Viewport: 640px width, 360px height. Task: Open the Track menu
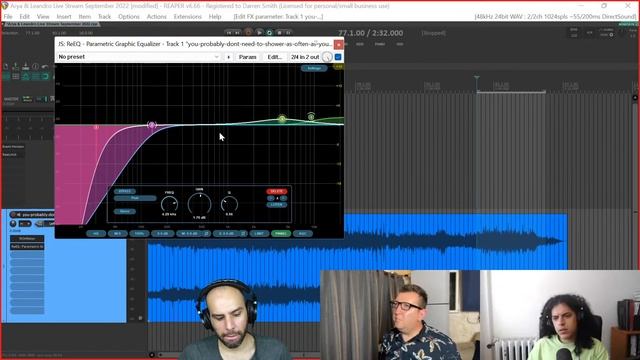point(104,17)
